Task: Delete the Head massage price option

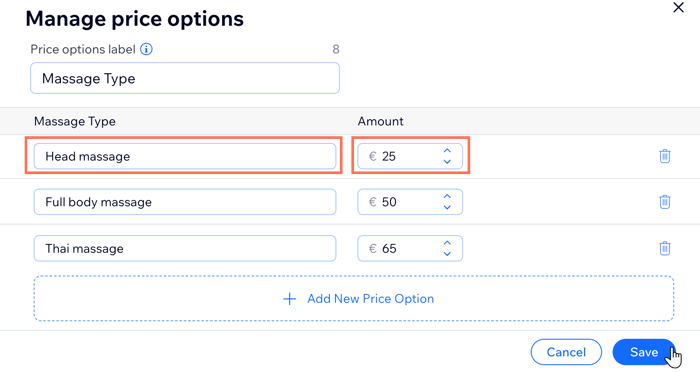Action: click(x=665, y=156)
